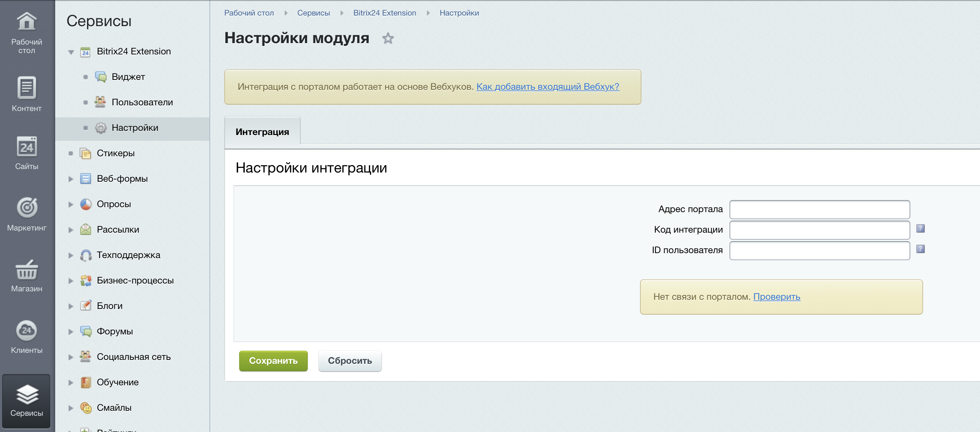Click the Проверить connection link
This screenshot has width=980, height=432.
click(777, 297)
